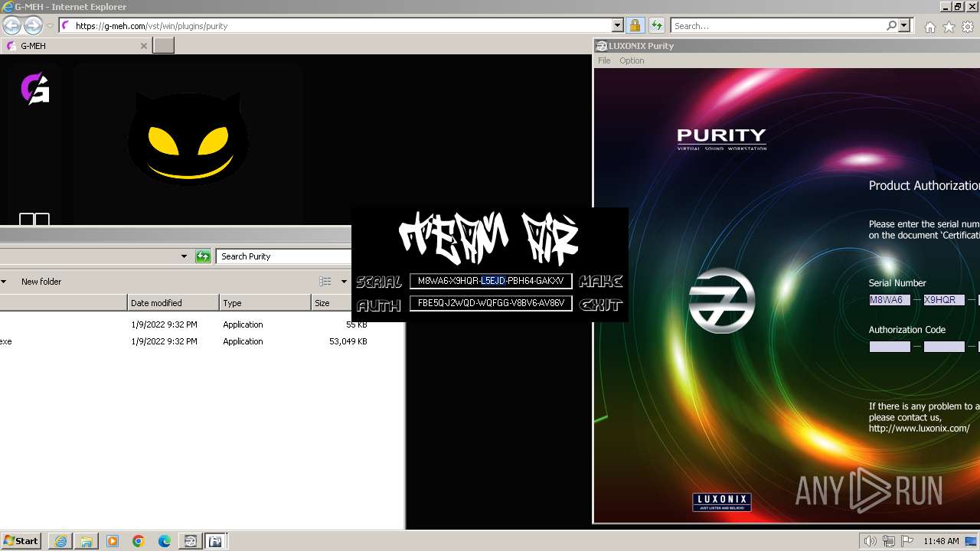Select the G-MEH browser tab
Image resolution: width=980 pixels, height=551 pixels.
pos(75,46)
